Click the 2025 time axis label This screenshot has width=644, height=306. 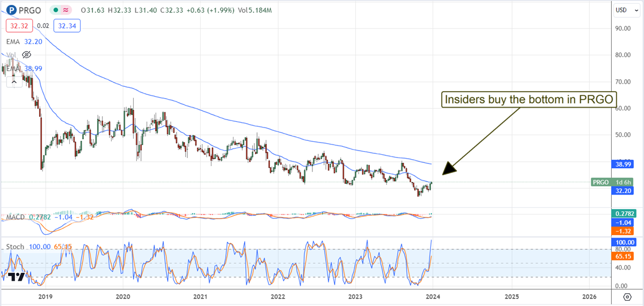511,296
